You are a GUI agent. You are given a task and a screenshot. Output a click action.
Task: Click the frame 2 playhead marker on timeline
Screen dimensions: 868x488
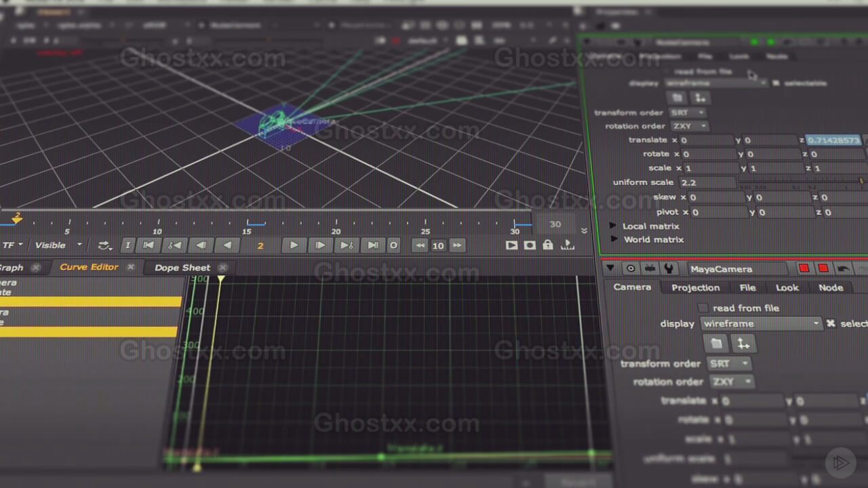pyautogui.click(x=18, y=218)
